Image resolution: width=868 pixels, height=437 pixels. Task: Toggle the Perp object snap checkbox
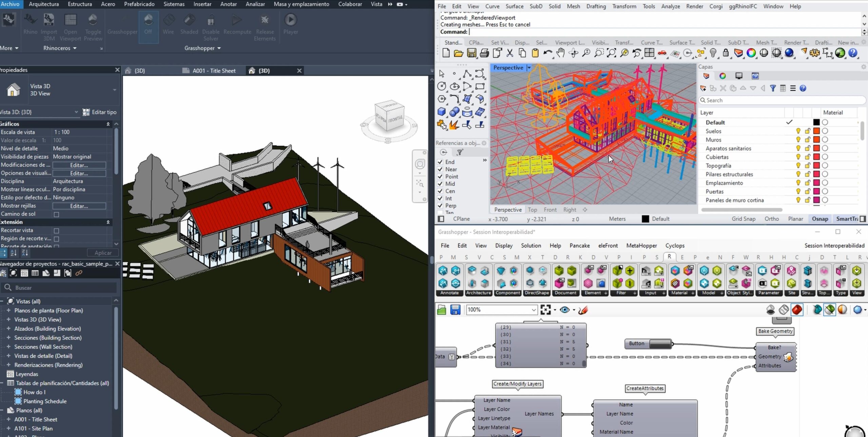point(440,205)
